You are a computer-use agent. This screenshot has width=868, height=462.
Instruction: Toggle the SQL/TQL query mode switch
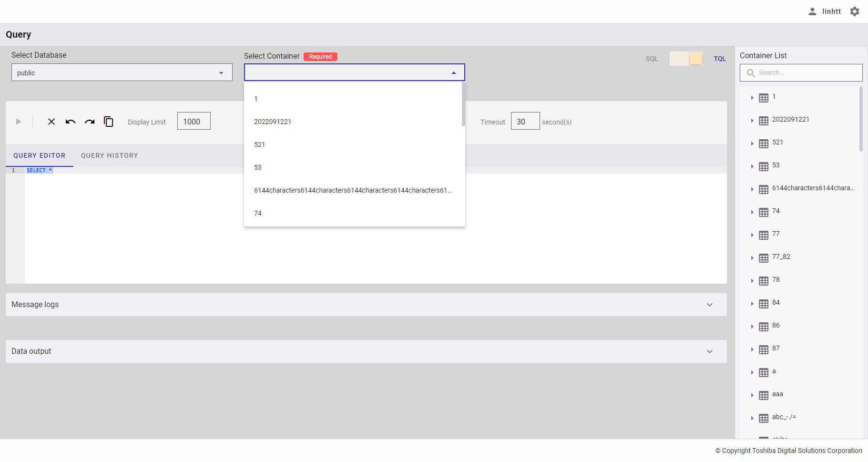[686, 59]
